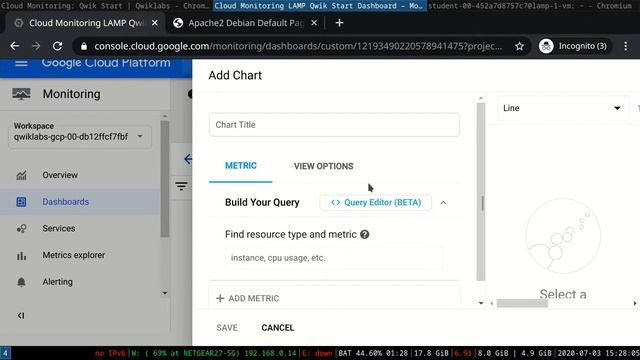This screenshot has width=640, height=360.
Task: Click the Dashboards grid icon in sidebar
Action: pyautogui.click(x=21, y=202)
